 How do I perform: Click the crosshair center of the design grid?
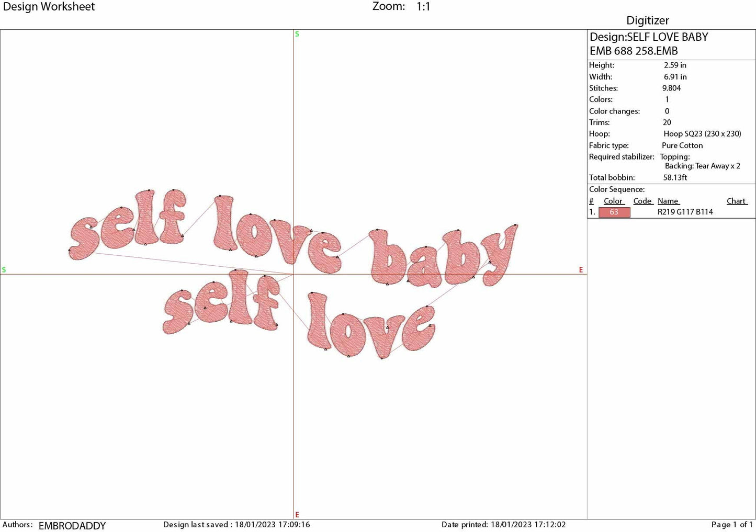coord(294,274)
